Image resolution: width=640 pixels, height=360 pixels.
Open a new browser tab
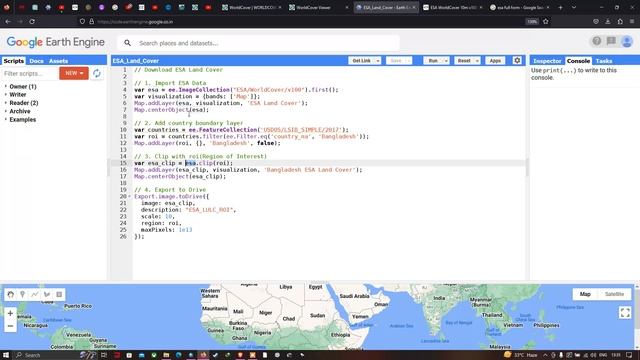560,7
